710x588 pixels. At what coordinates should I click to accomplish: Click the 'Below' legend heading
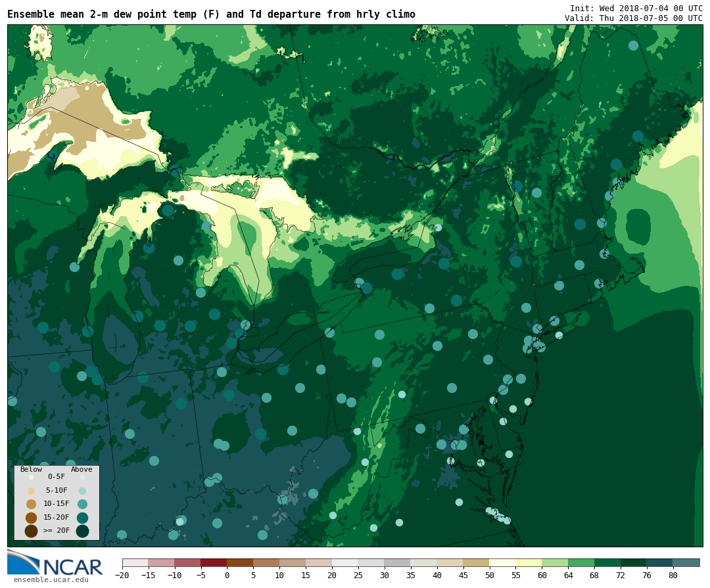click(31, 469)
